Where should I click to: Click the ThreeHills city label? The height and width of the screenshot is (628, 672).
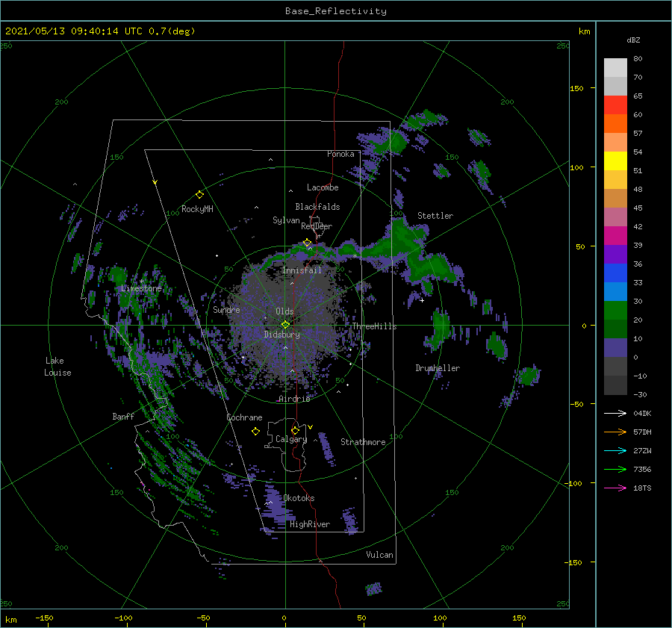pos(375,326)
